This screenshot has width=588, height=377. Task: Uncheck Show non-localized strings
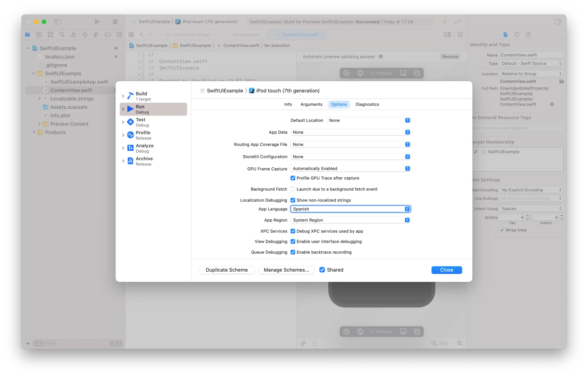293,200
